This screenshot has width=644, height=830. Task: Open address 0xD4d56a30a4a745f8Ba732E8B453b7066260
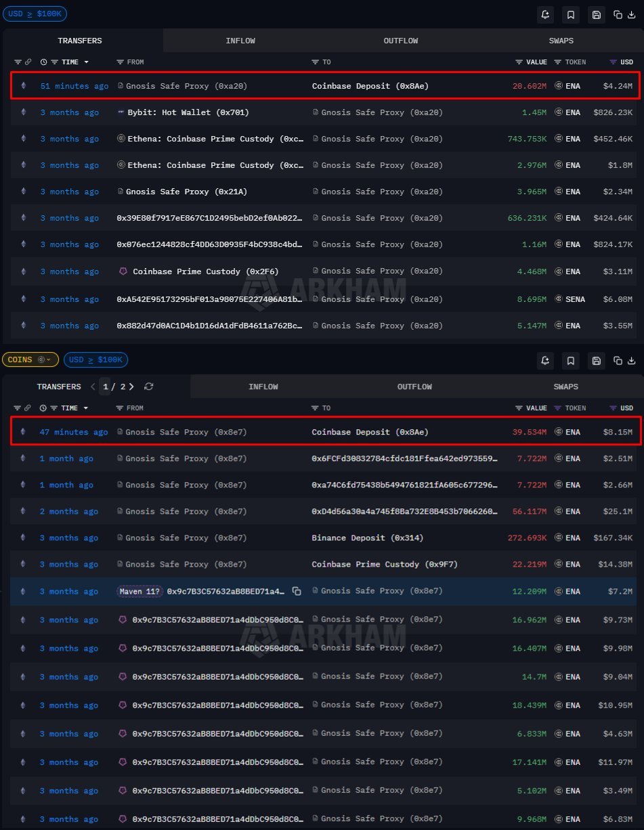[x=404, y=511]
